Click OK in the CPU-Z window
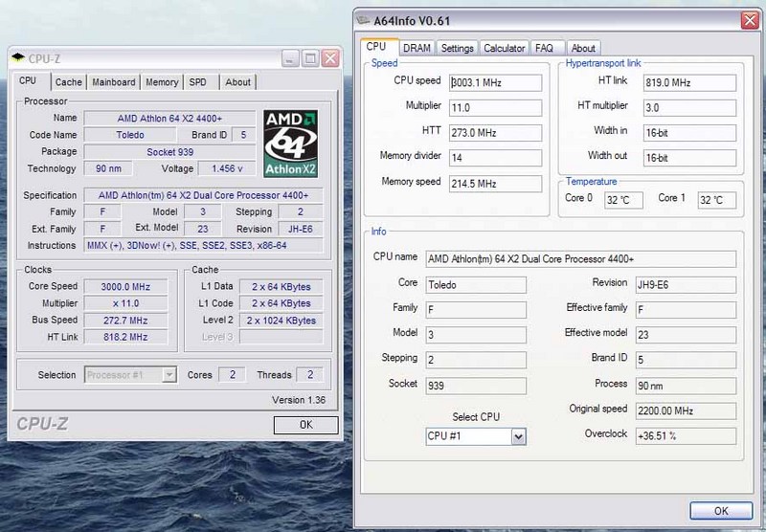 [305, 425]
